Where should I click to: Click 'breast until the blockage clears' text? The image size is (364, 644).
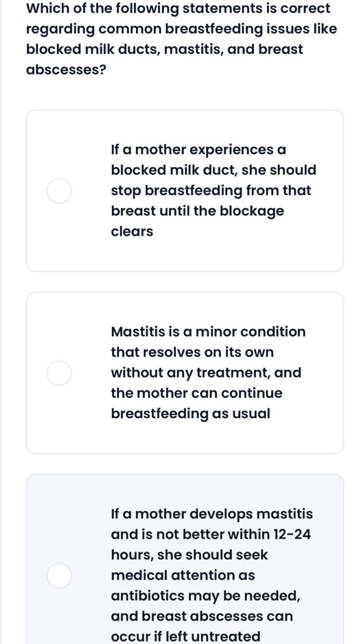(197, 221)
